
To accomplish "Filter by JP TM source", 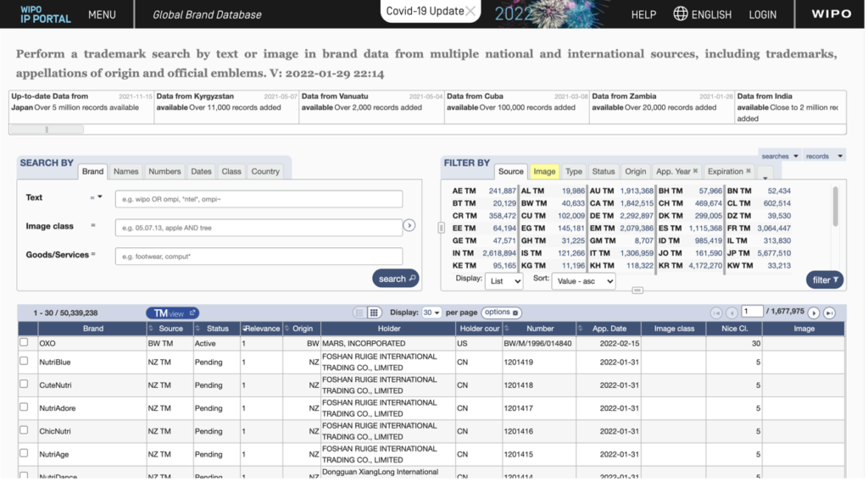I will 759,252.
